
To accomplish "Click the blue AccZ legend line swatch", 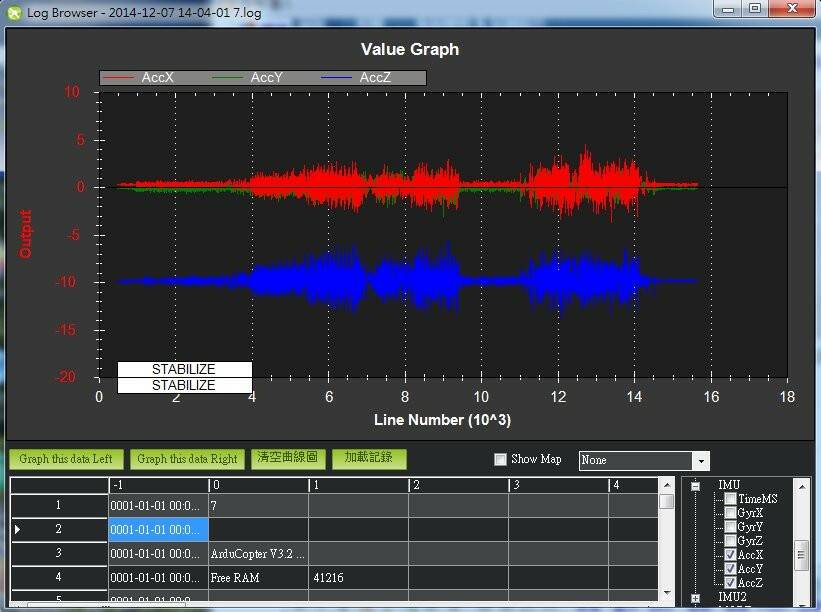I will pyautogui.click(x=336, y=77).
